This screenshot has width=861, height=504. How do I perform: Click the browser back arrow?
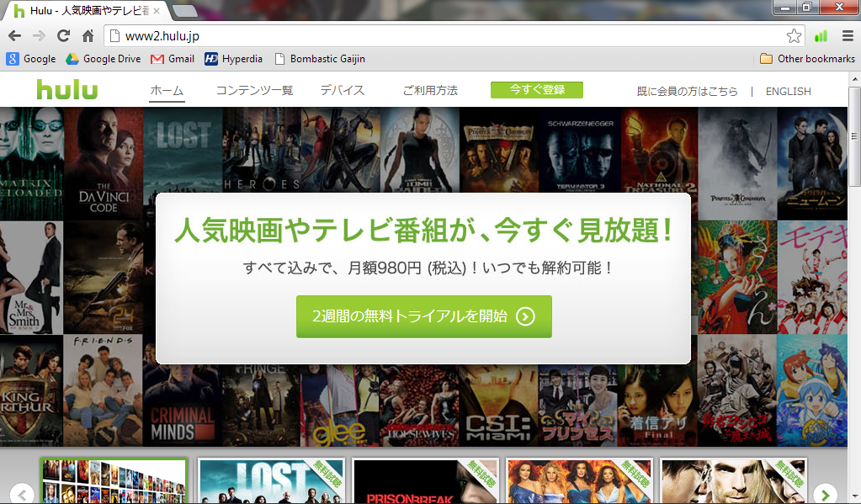15,36
